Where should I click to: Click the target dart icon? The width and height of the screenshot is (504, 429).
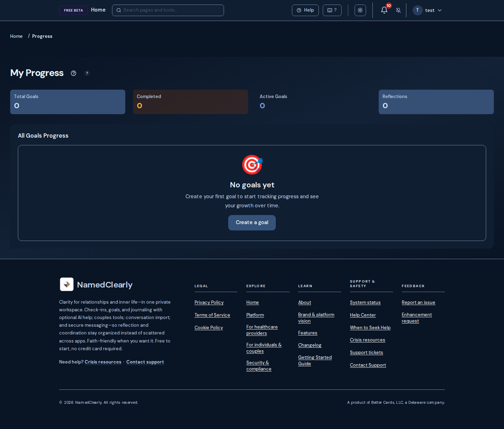252,165
